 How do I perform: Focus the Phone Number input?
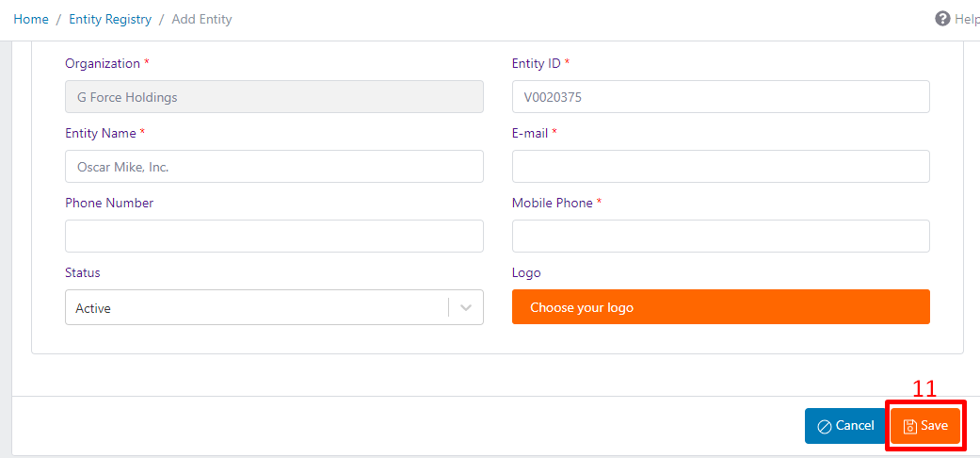[274, 236]
